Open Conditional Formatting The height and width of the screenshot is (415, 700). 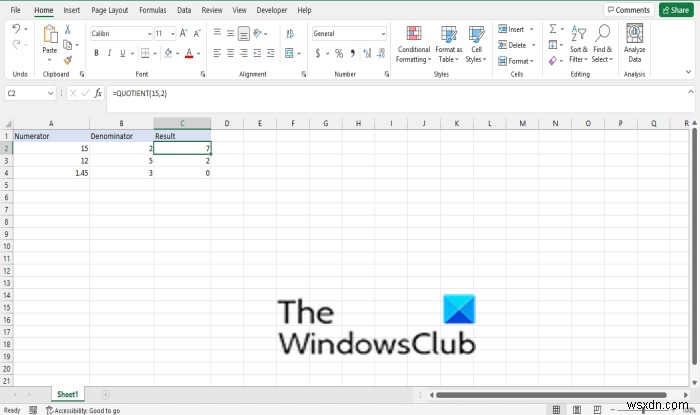[x=413, y=44]
